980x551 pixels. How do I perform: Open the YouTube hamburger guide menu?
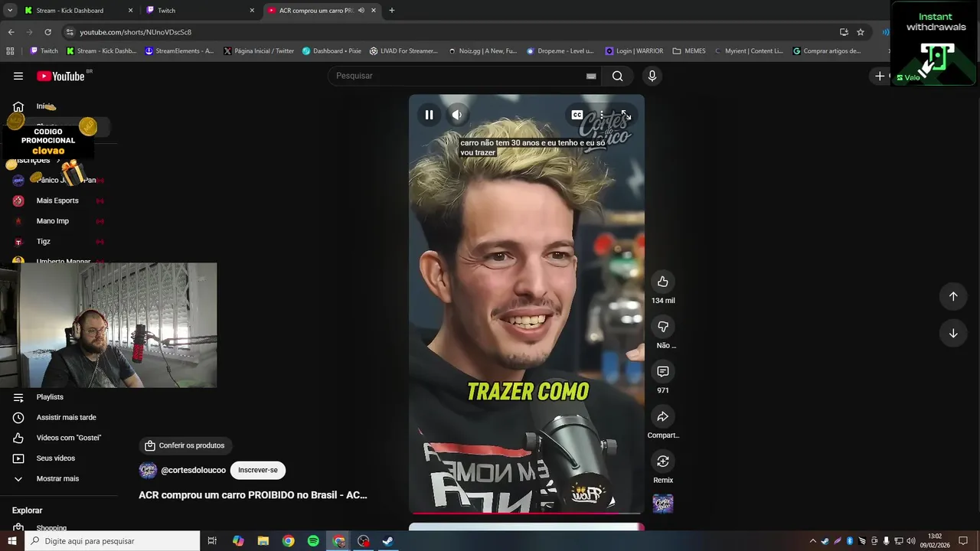point(18,76)
